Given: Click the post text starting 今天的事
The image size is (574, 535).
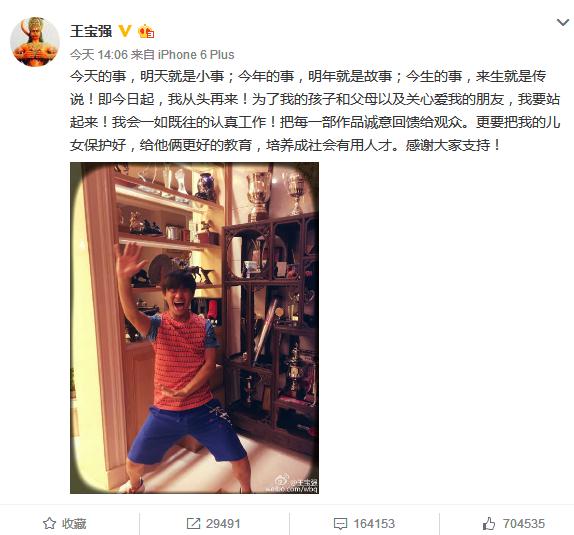Looking at the screenshot, I should [315, 111].
